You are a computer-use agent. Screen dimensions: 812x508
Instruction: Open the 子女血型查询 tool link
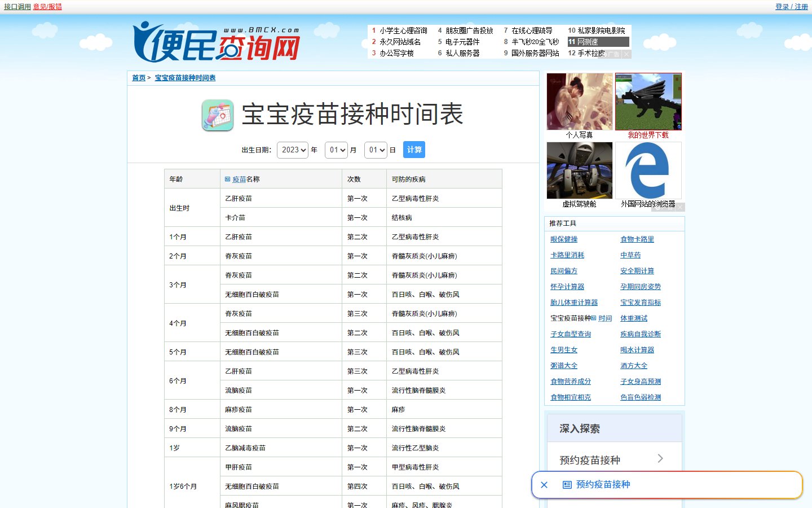click(x=571, y=334)
